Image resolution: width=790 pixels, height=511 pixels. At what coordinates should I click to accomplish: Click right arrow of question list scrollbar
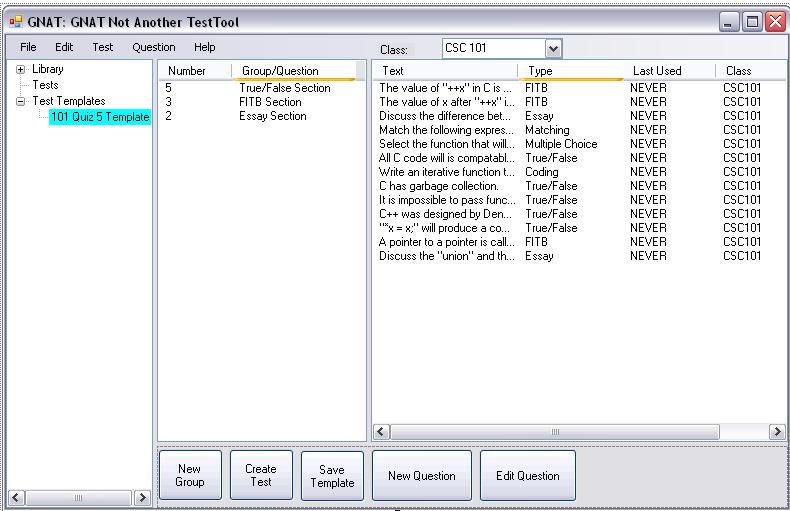[x=777, y=432]
